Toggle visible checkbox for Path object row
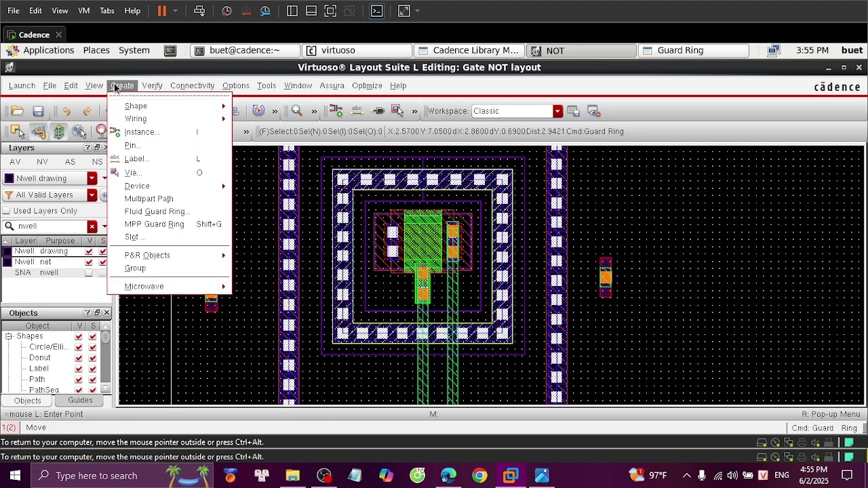Image resolution: width=868 pixels, height=488 pixels. point(79,380)
